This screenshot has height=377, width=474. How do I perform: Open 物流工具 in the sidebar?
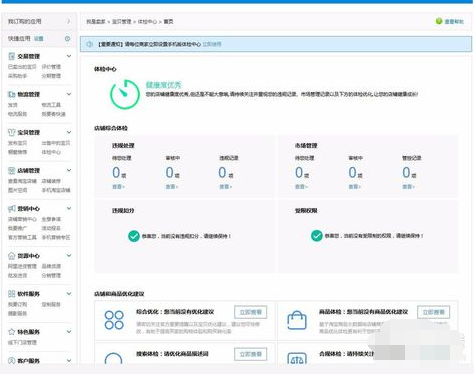point(51,105)
